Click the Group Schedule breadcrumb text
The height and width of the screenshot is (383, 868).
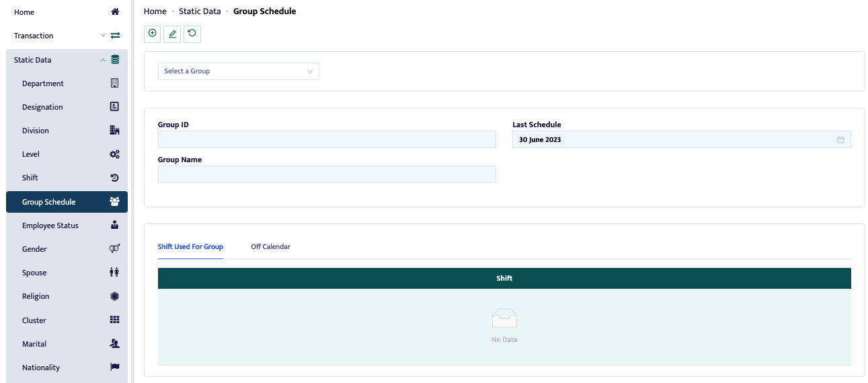[264, 11]
